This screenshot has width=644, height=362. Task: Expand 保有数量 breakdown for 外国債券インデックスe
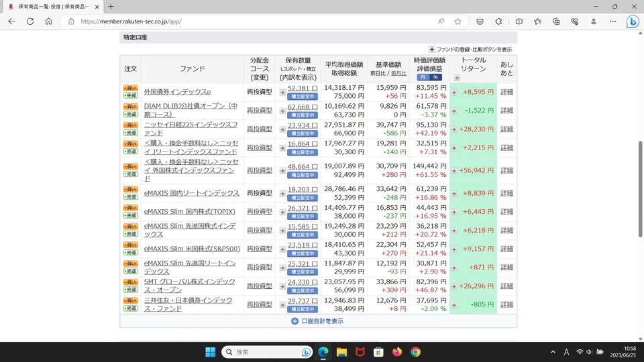pyautogui.click(x=282, y=93)
